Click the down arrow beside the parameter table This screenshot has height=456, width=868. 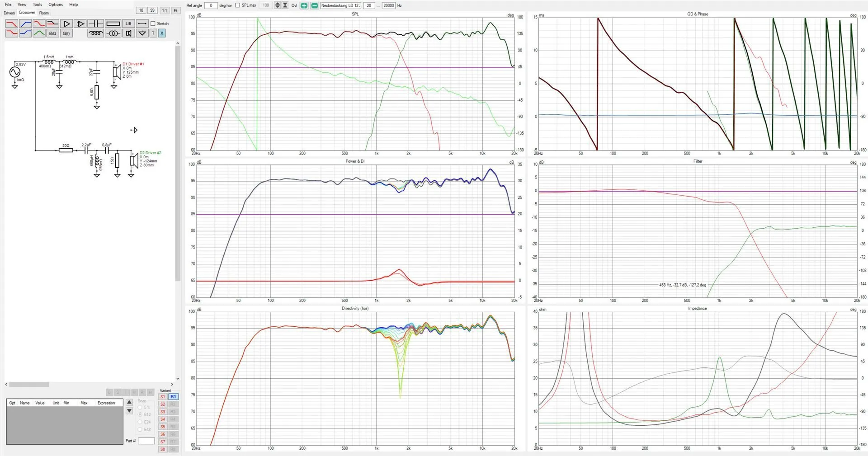(129, 411)
